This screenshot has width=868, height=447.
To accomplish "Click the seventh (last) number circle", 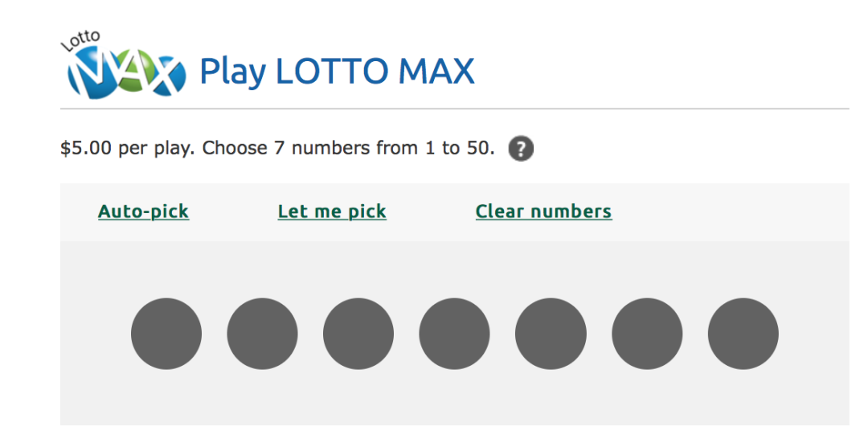I will pos(743,334).
